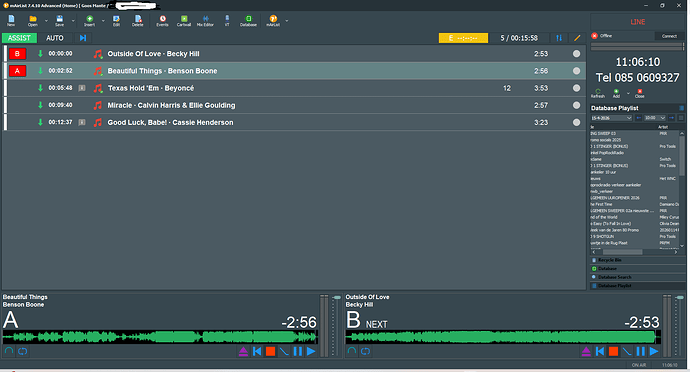This screenshot has width=690, height=372.
Task: Click the Refresh icon in browser panel
Action: (x=598, y=93)
